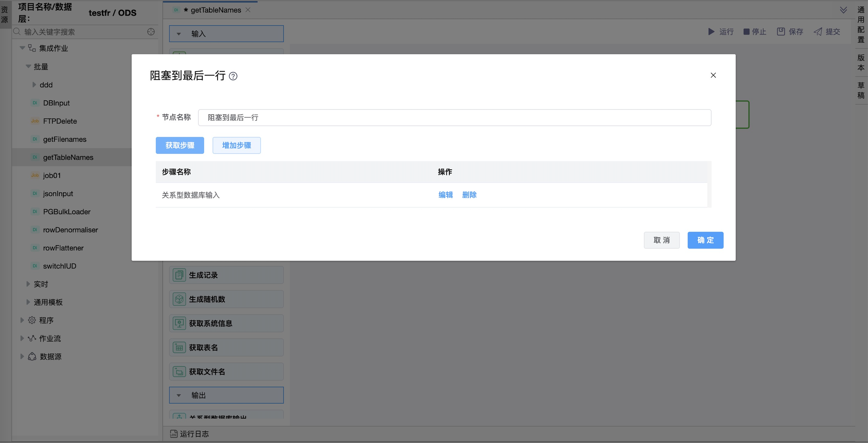
Task: Select the 获取表名 component icon
Action: point(179,347)
